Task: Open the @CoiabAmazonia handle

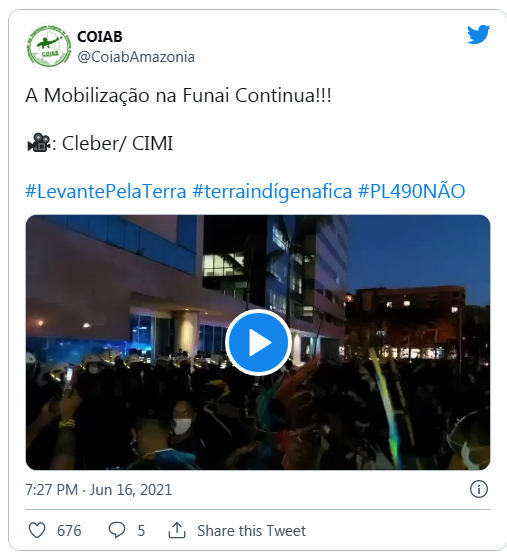Action: click(136, 57)
